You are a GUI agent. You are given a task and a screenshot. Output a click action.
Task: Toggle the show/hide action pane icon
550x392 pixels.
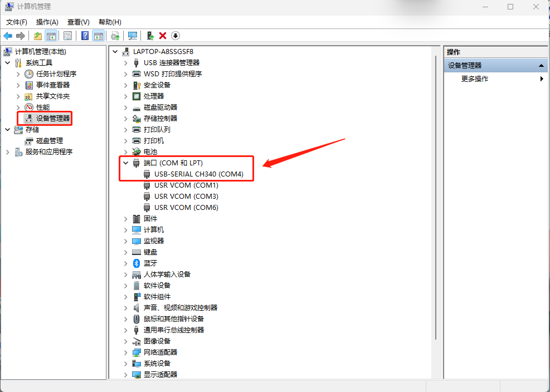pos(99,36)
